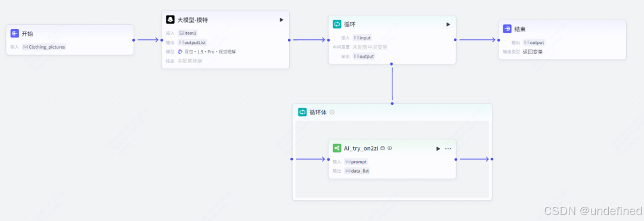Run the 大模型-模特 node with its play button
This screenshot has width=644, height=221.
(x=281, y=20)
